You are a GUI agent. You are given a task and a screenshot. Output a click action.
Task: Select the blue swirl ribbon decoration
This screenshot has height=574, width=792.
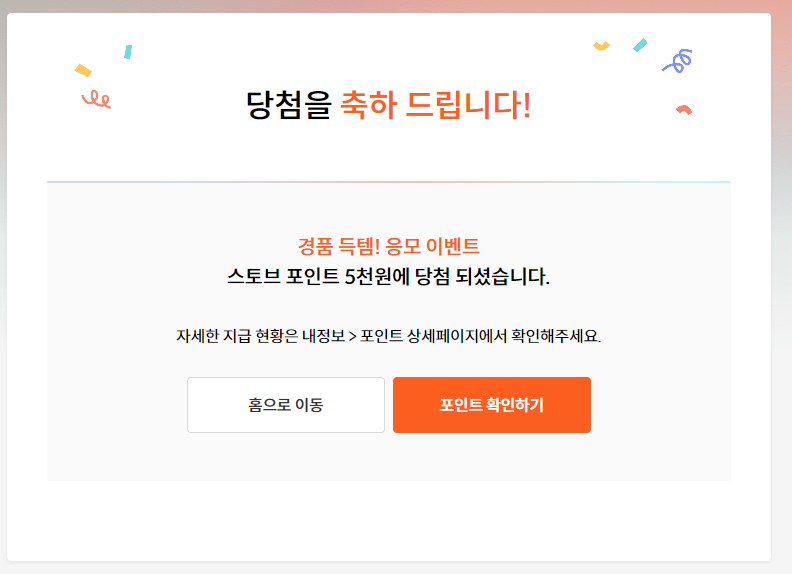(678, 61)
